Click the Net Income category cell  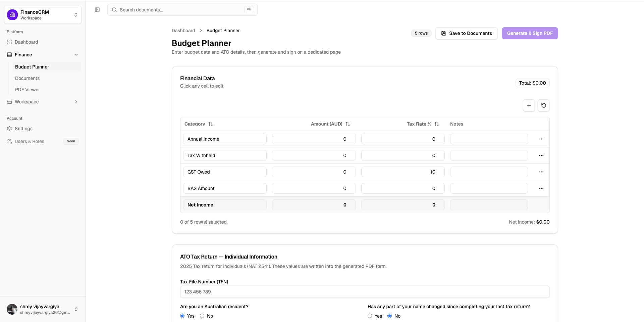coord(225,205)
